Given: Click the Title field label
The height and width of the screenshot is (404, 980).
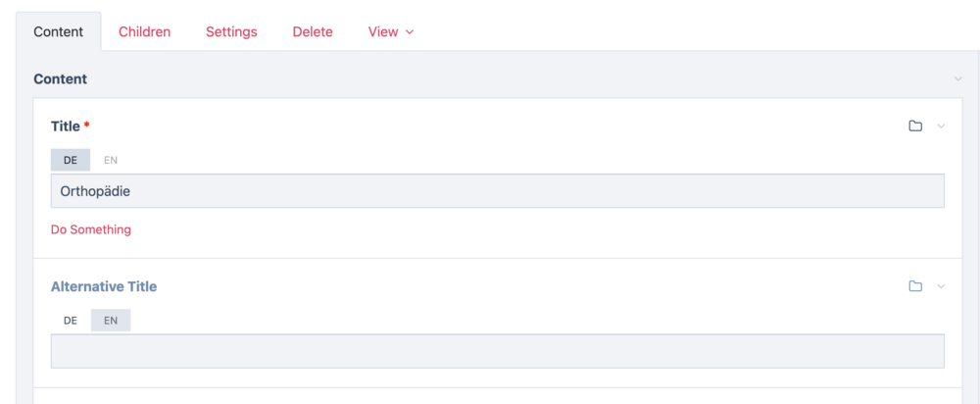Looking at the screenshot, I should pos(66,126).
